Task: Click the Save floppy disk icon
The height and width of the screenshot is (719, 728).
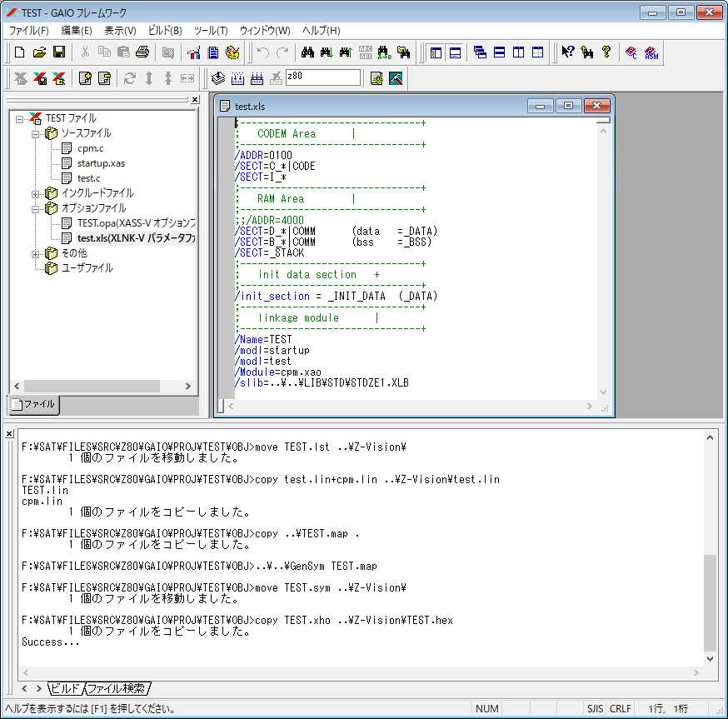Action: click(x=59, y=52)
